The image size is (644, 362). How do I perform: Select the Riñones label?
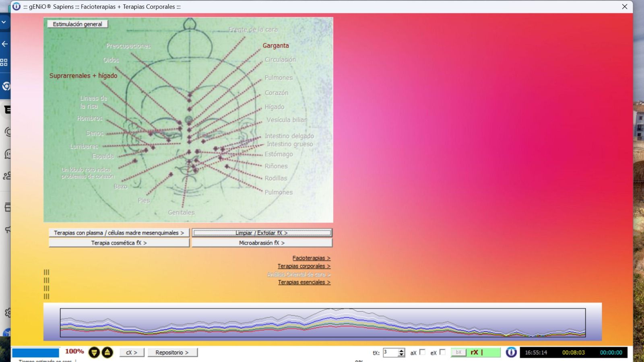(x=276, y=166)
